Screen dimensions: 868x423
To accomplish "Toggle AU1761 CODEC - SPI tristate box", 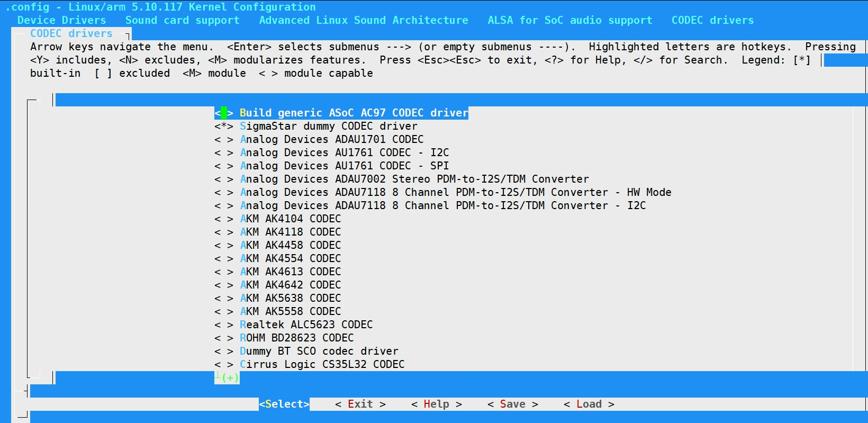I will point(224,166).
